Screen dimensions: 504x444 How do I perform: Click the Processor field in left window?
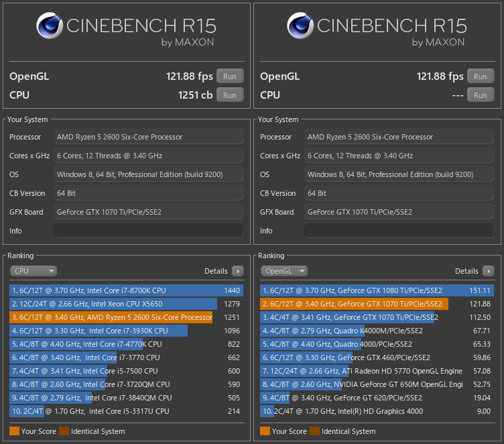(148, 137)
